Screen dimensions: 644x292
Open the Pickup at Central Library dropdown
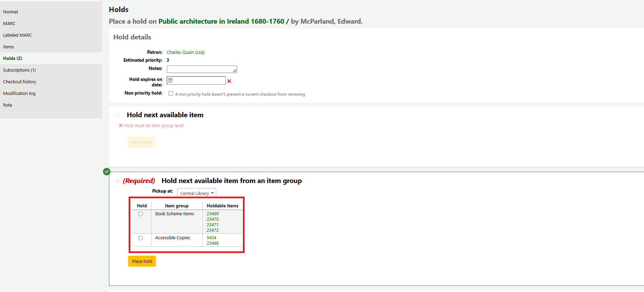[x=197, y=193]
